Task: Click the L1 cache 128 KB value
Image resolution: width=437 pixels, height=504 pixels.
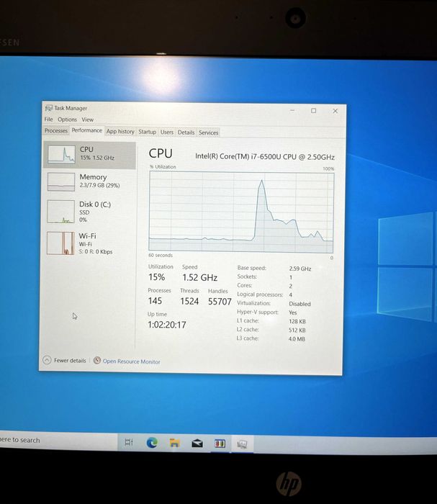Action: [x=297, y=321]
